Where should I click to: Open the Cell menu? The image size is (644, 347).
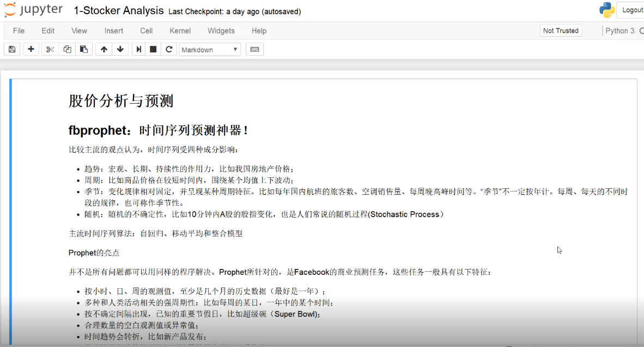(x=146, y=31)
